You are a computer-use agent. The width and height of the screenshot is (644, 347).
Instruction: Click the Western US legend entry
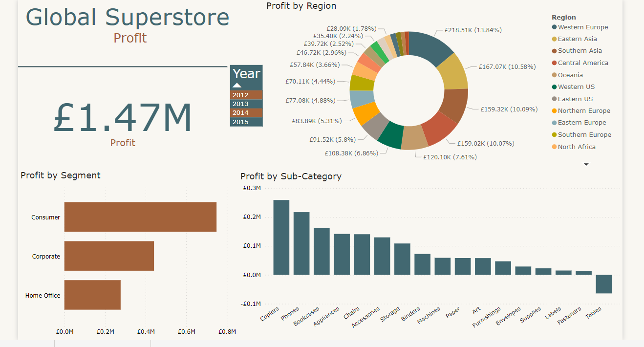[x=573, y=87]
